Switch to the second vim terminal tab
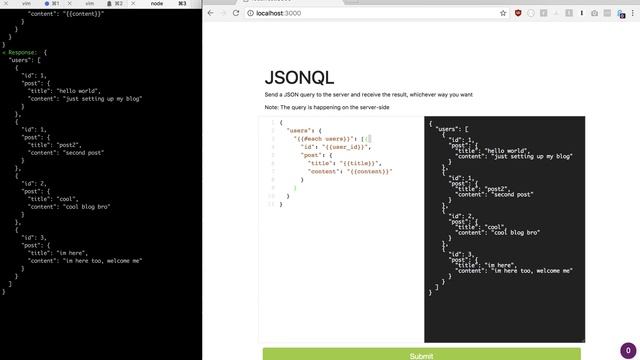The width and height of the screenshot is (640, 360). coord(90,3)
